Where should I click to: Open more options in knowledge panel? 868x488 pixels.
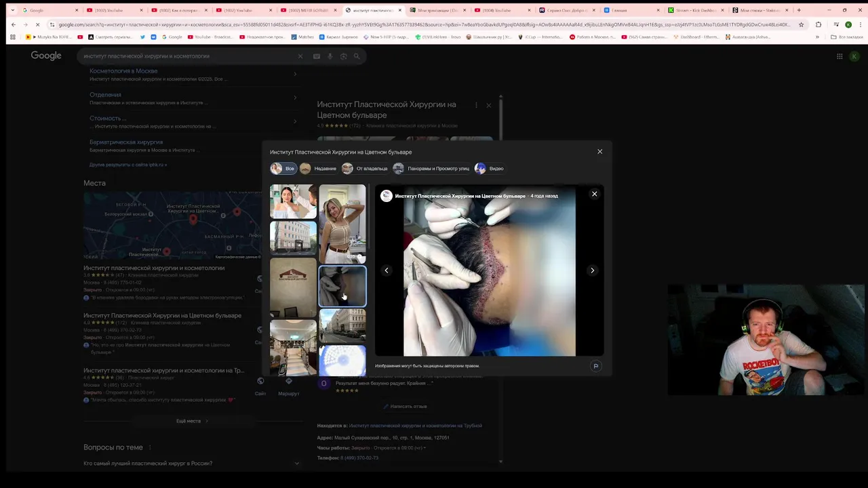pyautogui.click(x=476, y=105)
